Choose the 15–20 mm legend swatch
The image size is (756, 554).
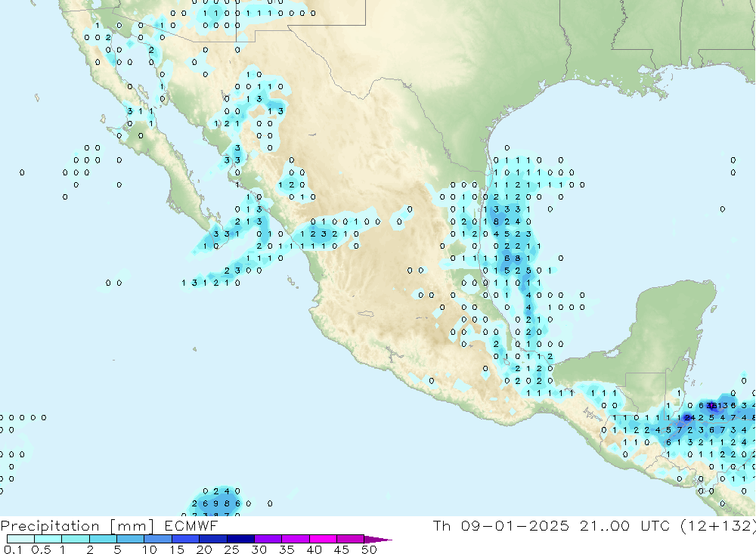click(185, 540)
